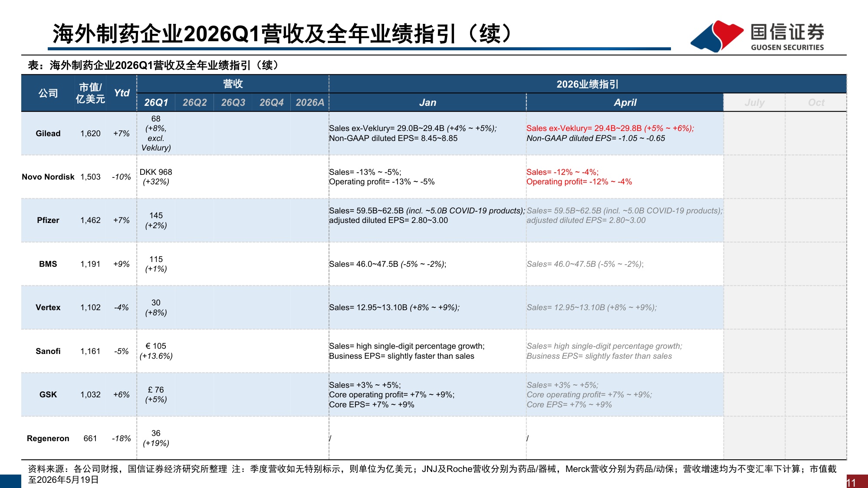Image resolution: width=868 pixels, height=488 pixels.
Task: Click Regeneron's -18% Ytd value
Action: click(121, 438)
